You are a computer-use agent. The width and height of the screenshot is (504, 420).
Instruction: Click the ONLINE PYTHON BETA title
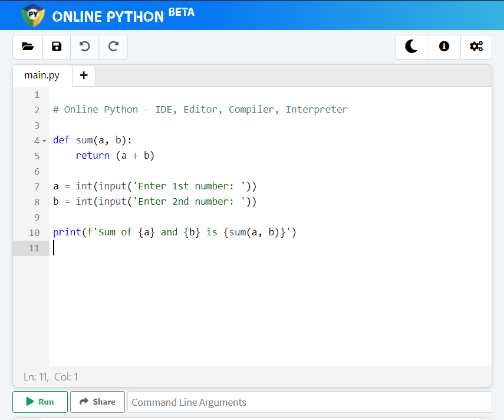coord(123,15)
